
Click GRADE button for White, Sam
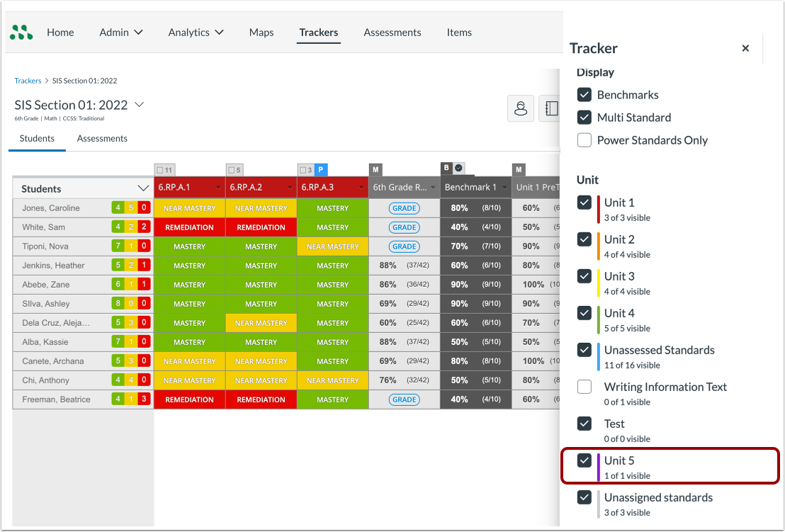click(404, 227)
